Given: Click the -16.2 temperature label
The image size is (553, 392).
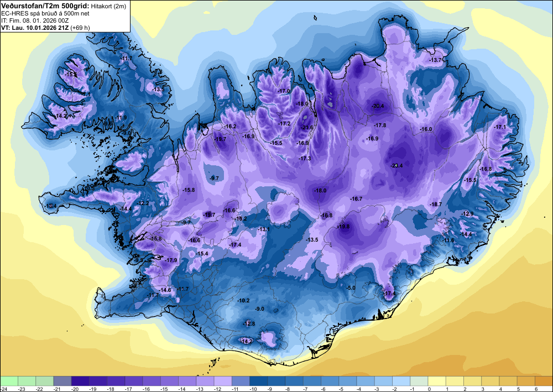Looking at the screenshot, I should coord(230,127).
